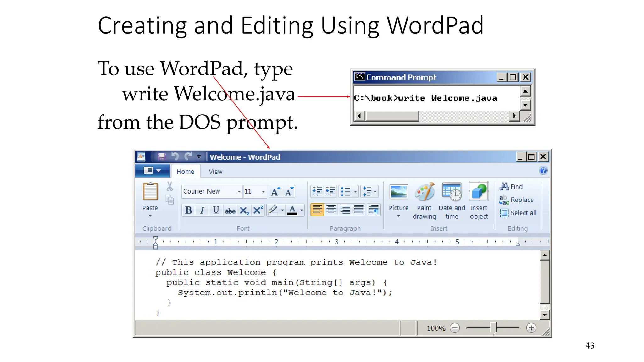
Task: Click the Command Prompt title bar icon
Action: (x=360, y=77)
